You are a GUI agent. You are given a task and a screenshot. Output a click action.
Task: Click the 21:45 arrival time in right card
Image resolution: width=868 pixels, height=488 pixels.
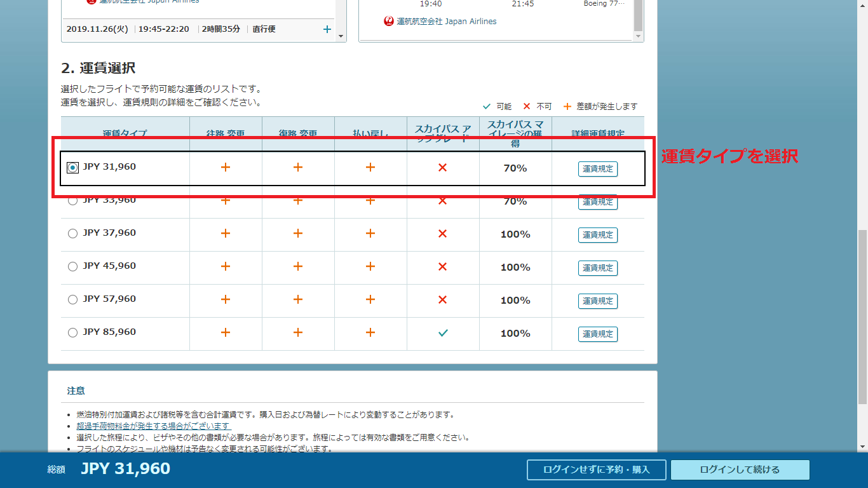[x=523, y=4]
